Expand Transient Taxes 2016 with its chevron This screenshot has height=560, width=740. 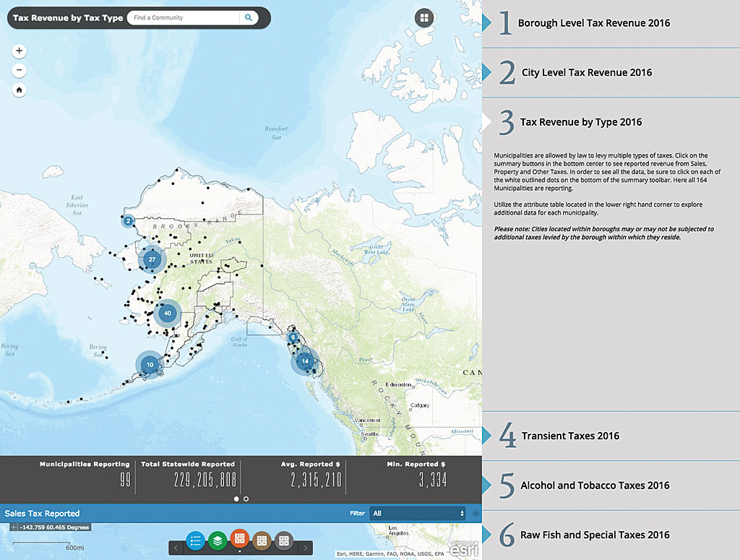click(x=488, y=435)
